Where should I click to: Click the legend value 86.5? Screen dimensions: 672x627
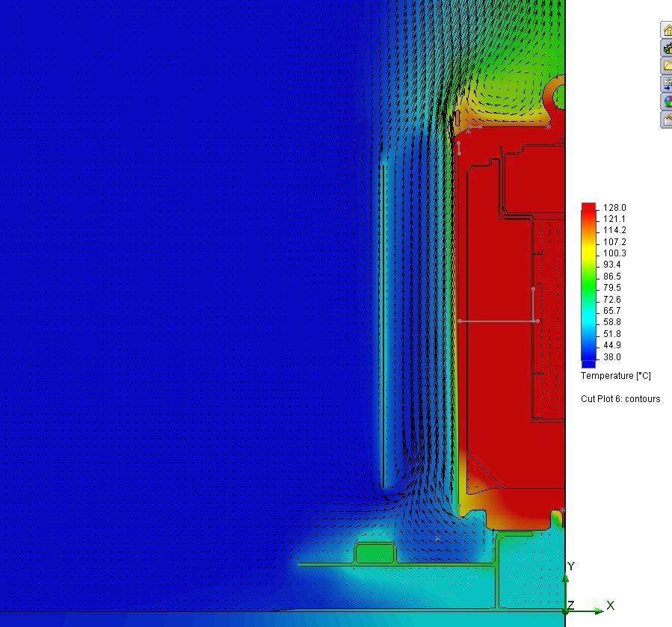coord(612,276)
